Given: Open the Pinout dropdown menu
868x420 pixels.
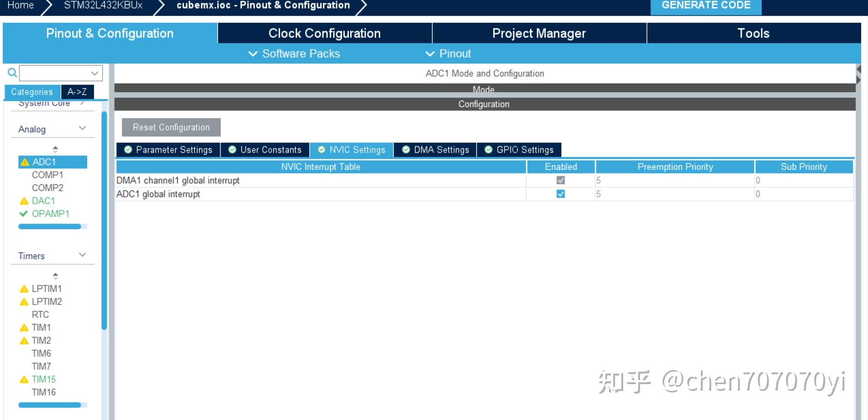Looking at the screenshot, I should pos(448,54).
